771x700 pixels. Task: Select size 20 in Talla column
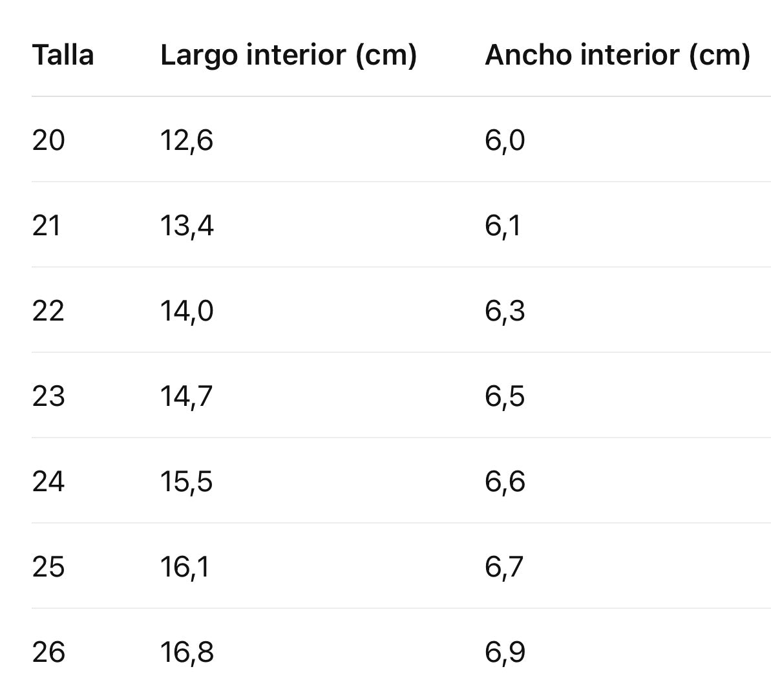48,140
